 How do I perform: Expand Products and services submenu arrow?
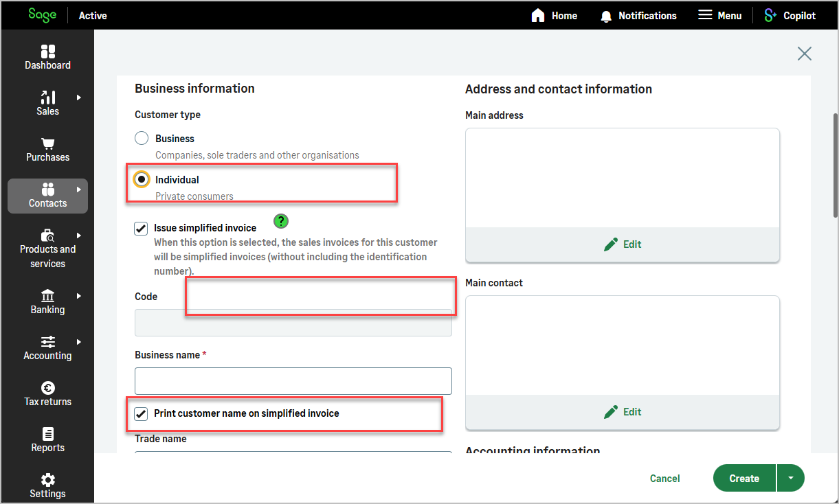pyautogui.click(x=79, y=236)
